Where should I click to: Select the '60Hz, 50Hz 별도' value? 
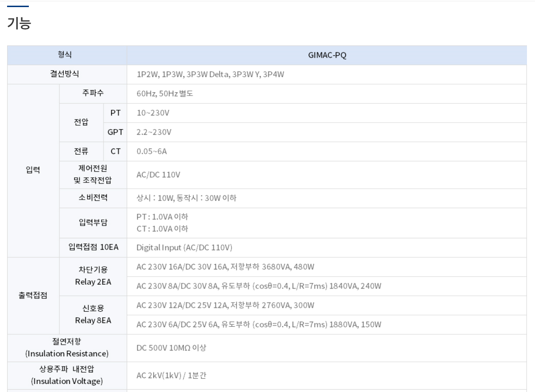click(x=165, y=94)
